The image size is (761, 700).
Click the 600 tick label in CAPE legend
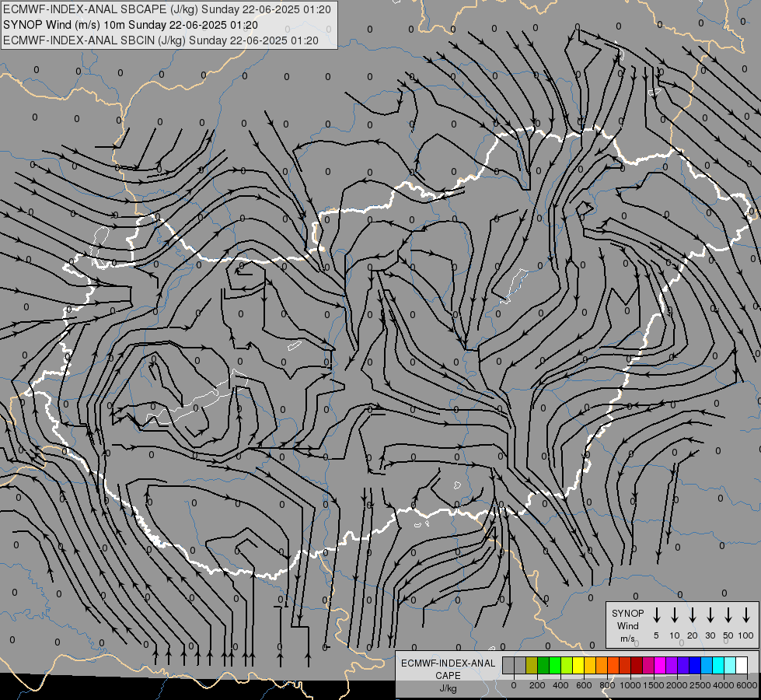[584, 685]
